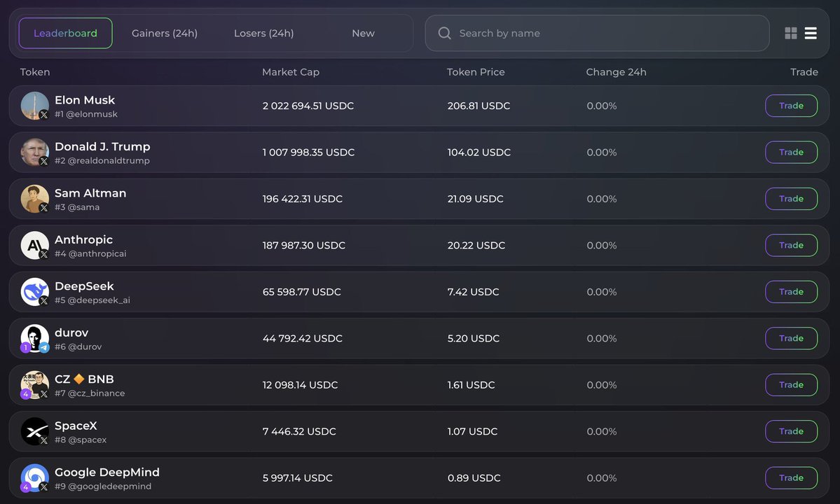Open Elon Musk token name
Screen dimensions: 840x504
(85, 100)
